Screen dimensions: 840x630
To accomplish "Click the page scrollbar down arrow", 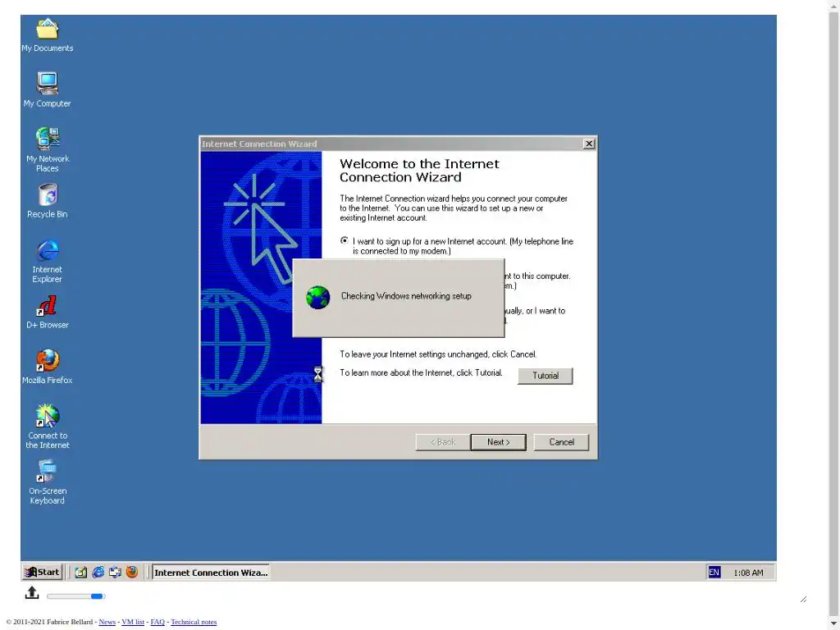I will 833,623.
